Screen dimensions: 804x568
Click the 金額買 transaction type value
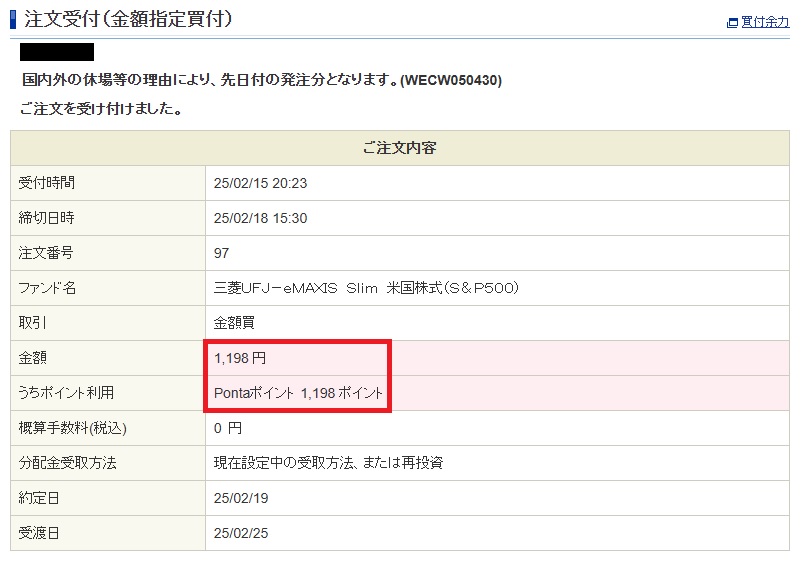pyautogui.click(x=234, y=323)
